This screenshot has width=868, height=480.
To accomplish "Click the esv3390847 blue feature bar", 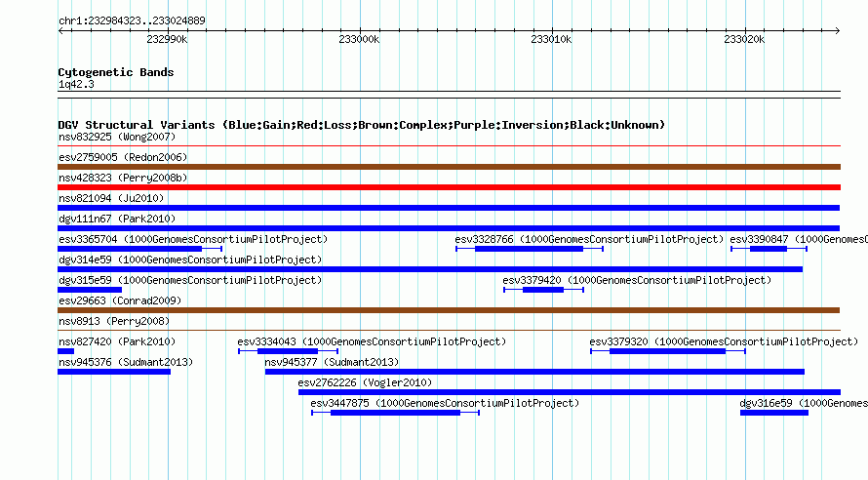I will [x=769, y=249].
